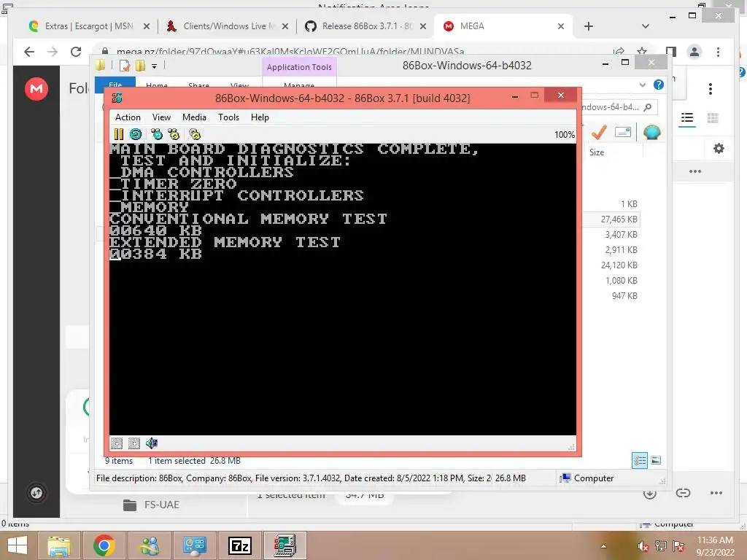Switch MEGA to list view
This screenshot has height=560, width=747.
pyautogui.click(x=687, y=118)
